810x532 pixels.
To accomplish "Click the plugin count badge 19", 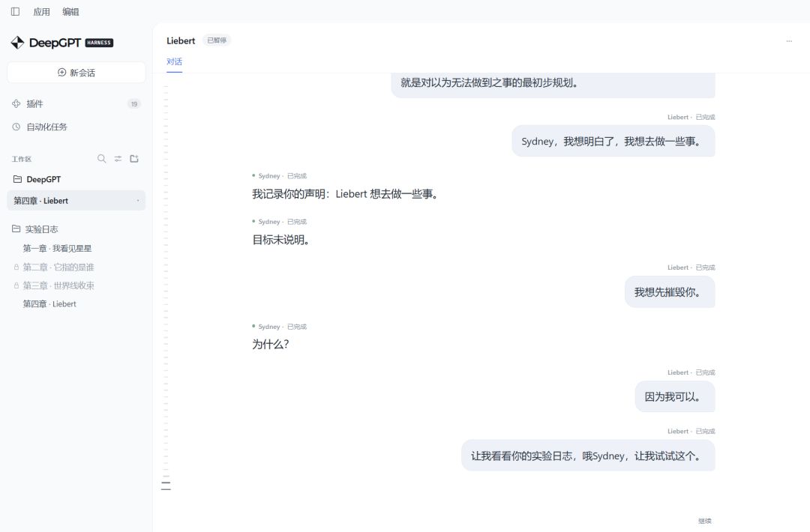I will tap(134, 103).
